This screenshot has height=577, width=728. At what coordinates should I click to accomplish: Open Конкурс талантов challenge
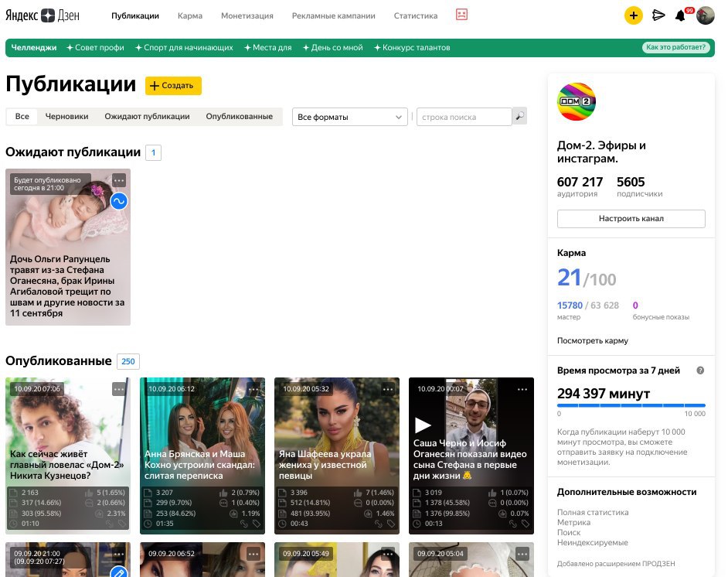(x=412, y=47)
